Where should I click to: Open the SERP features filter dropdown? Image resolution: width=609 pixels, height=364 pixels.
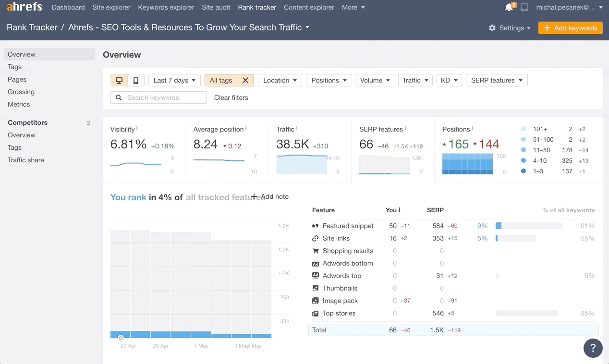(497, 80)
